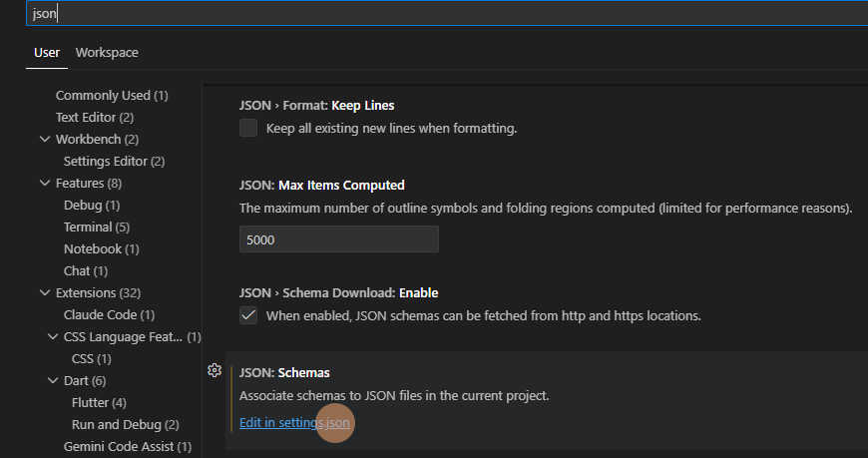868x458 pixels.
Task: Focus the settings search box
Action: (439, 13)
